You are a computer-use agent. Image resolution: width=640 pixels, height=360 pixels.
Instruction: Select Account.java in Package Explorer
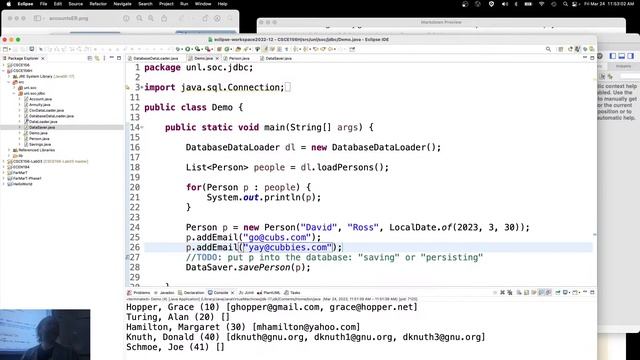coord(40,99)
